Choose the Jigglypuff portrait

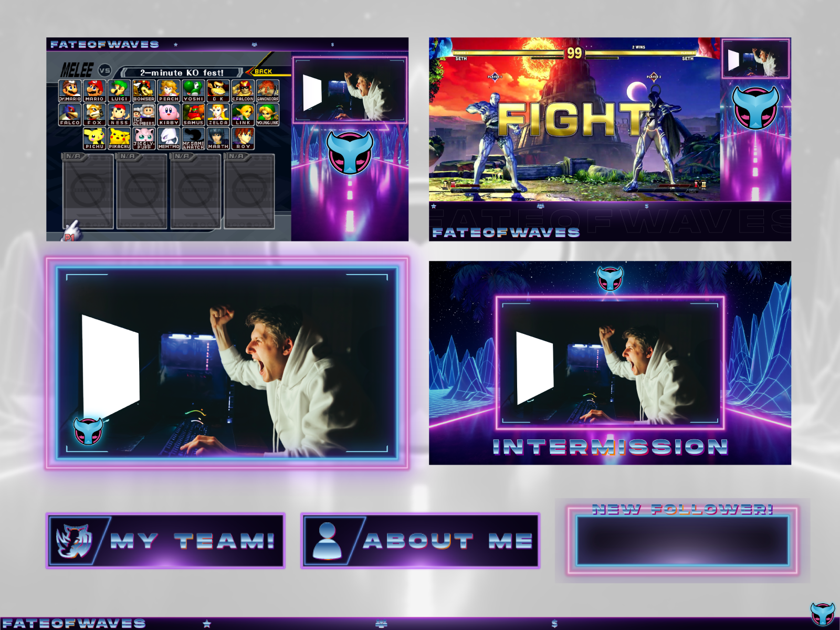pyautogui.click(x=144, y=139)
